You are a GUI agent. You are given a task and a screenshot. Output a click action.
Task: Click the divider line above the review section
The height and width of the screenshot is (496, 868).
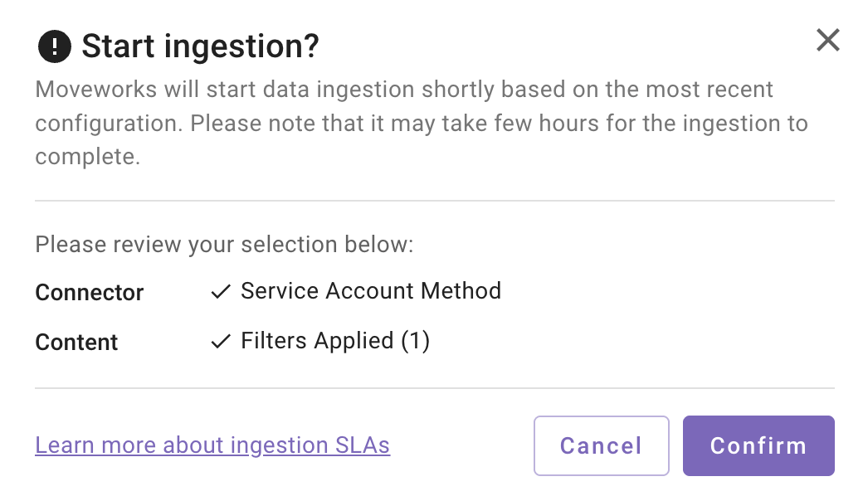(x=434, y=201)
